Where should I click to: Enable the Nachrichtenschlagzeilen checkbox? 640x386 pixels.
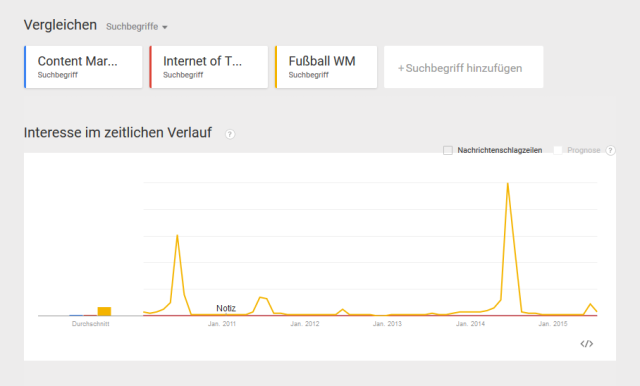(448, 150)
